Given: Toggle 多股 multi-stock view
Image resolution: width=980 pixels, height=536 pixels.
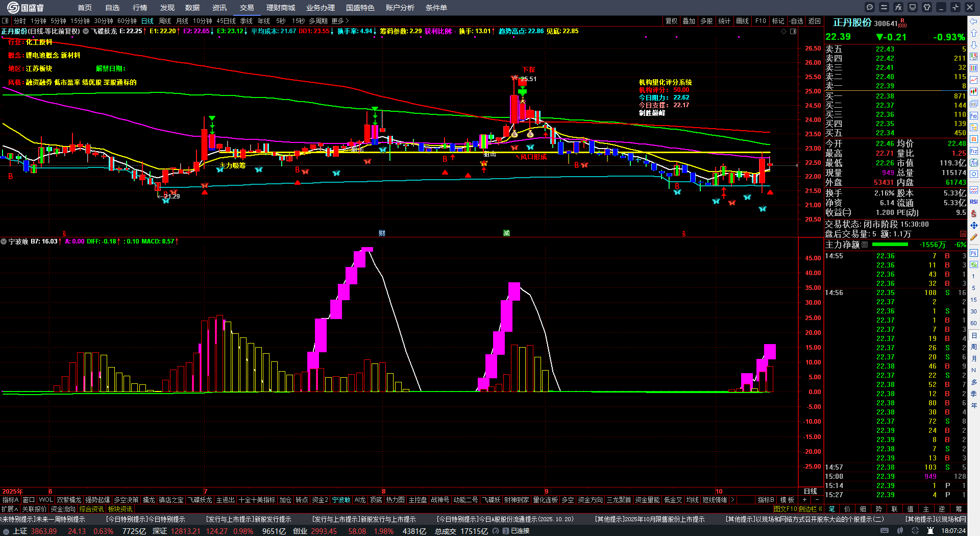Looking at the screenshot, I should pos(706,21).
